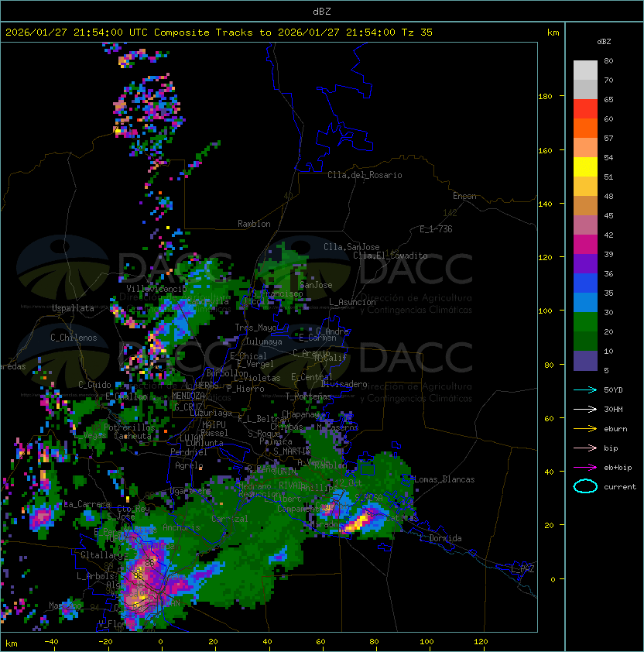Click the Perdriel label
The width and height of the screenshot is (644, 652).
(189, 452)
